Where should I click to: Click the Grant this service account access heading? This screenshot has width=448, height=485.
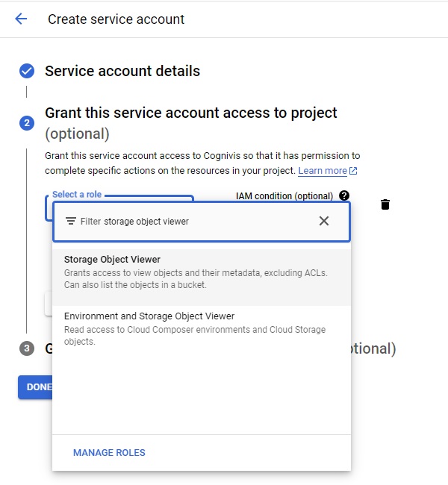[191, 113]
